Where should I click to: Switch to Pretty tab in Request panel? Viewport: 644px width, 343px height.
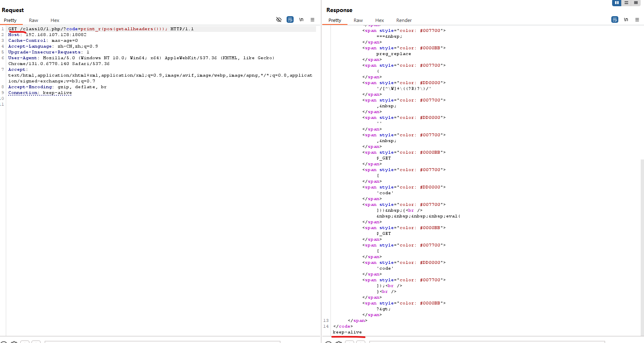(x=10, y=20)
